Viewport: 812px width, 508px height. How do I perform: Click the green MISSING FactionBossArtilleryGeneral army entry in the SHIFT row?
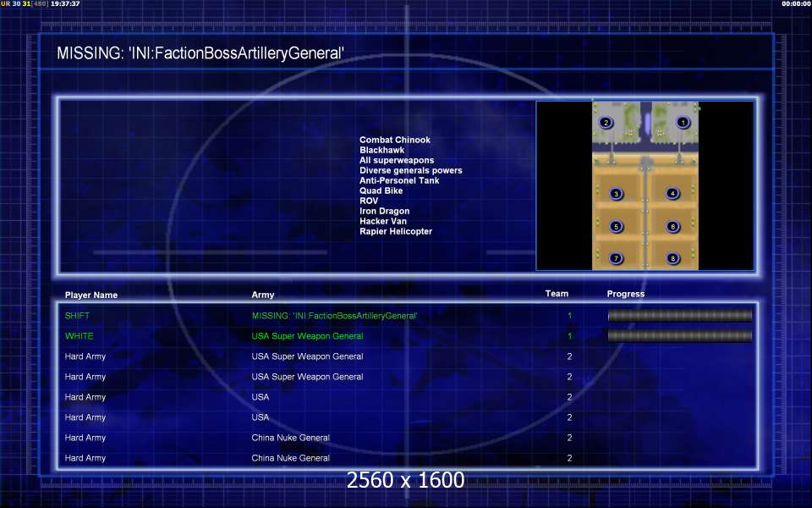(335, 316)
